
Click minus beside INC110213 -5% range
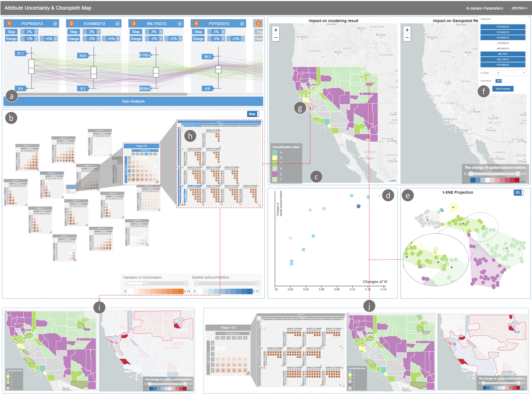click(147, 39)
